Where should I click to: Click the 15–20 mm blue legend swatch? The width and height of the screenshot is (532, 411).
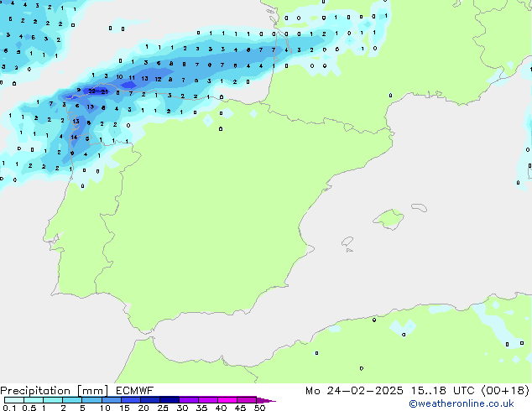click(130, 400)
